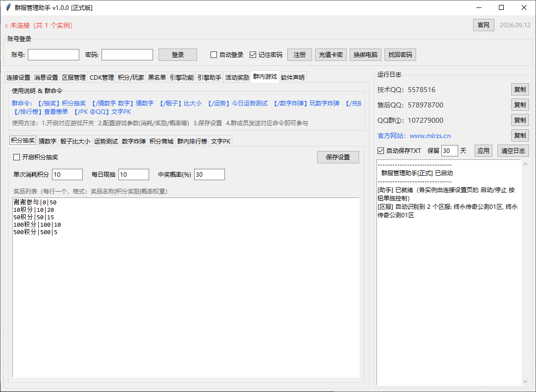The width and height of the screenshot is (536, 392).
Task: Click the 登录 button
Action: click(x=178, y=54)
